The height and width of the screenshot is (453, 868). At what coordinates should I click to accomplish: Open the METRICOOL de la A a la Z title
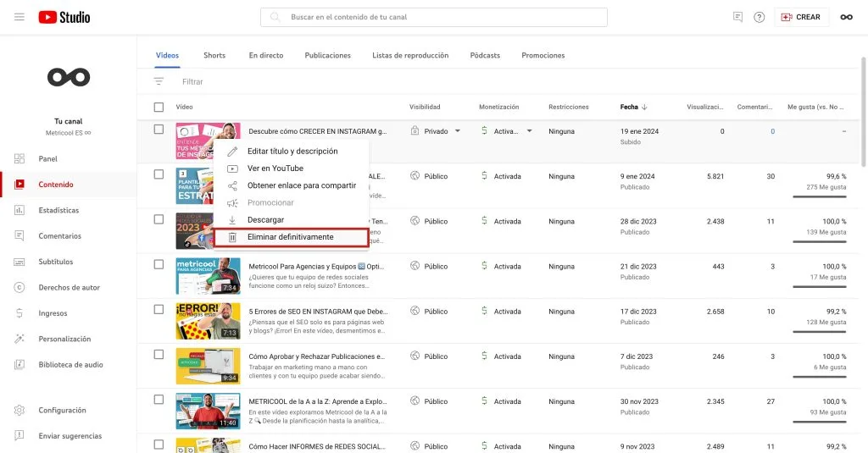click(x=318, y=401)
